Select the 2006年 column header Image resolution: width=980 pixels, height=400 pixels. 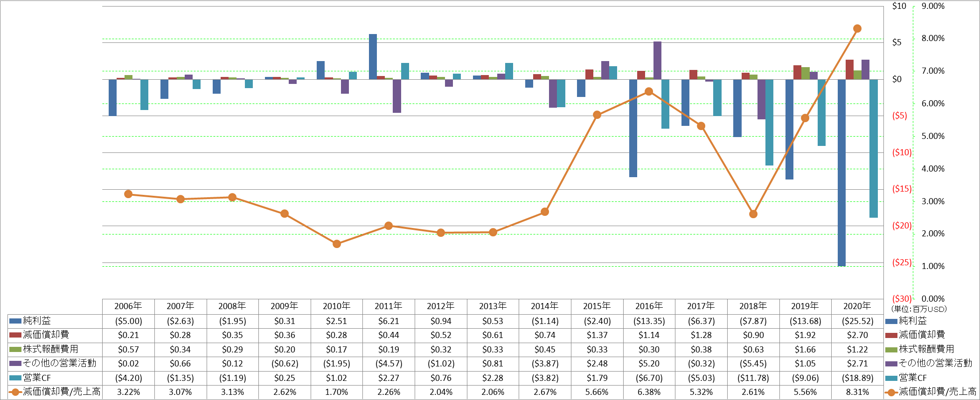(x=128, y=306)
